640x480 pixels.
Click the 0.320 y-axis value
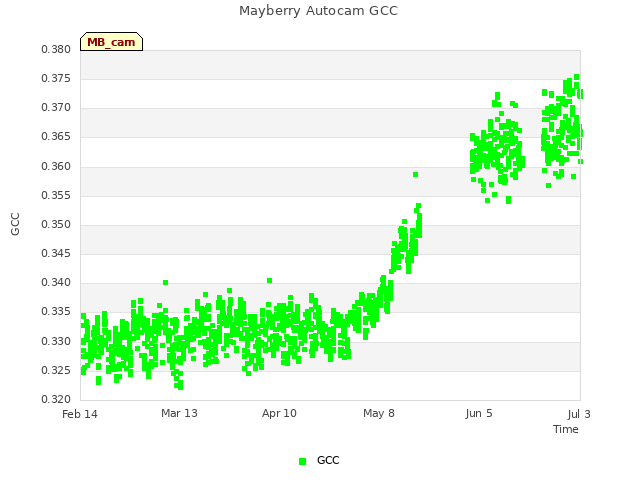[x=56, y=399]
